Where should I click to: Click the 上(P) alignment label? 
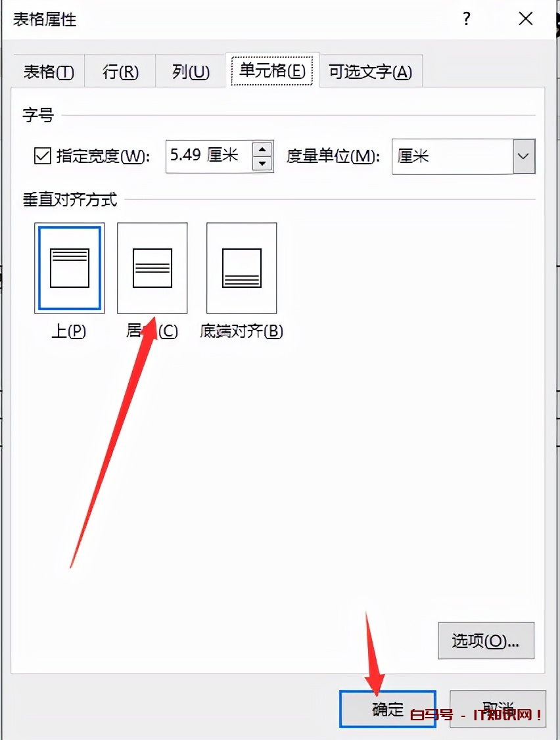[x=69, y=331]
